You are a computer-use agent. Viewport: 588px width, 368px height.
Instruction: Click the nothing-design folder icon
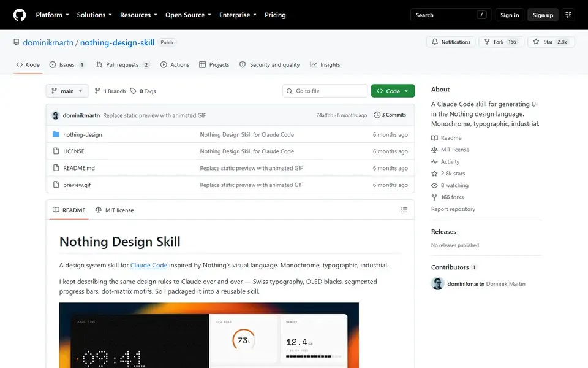tap(56, 134)
